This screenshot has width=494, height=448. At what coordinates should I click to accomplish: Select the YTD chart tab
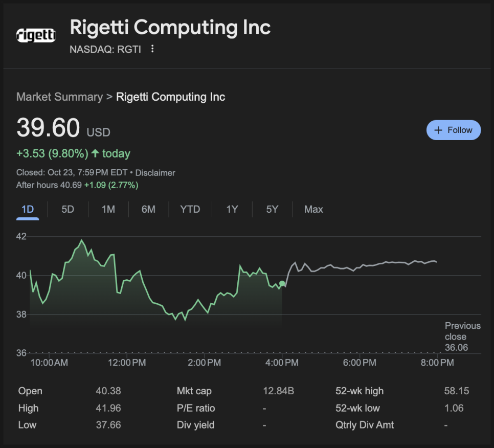(x=190, y=209)
